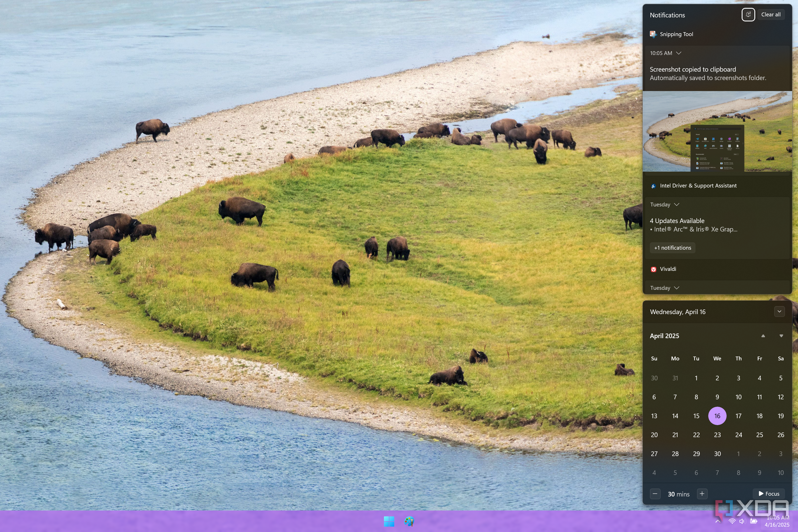This screenshot has height=532, width=798.
Task: Go to the next month with down arrow
Action: point(781,336)
